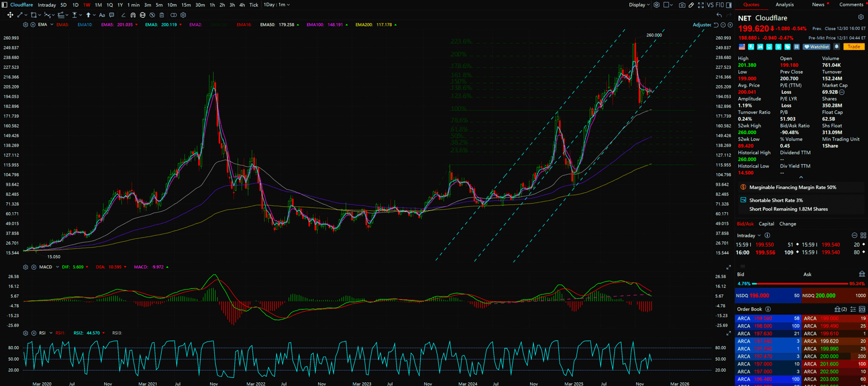868x386 pixels.
Task: Enter full screen chart mode
Action: click(x=701, y=5)
